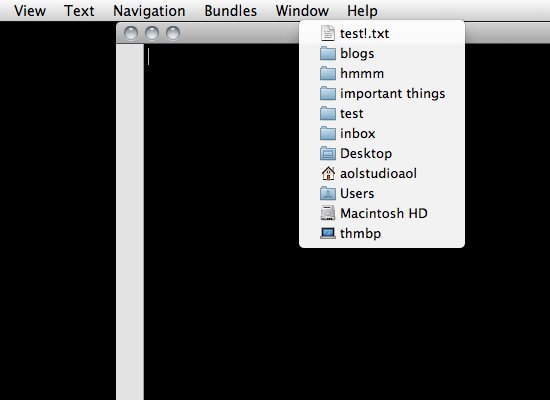Select the test folder in path menu
The width and height of the screenshot is (550, 400).
point(382,113)
